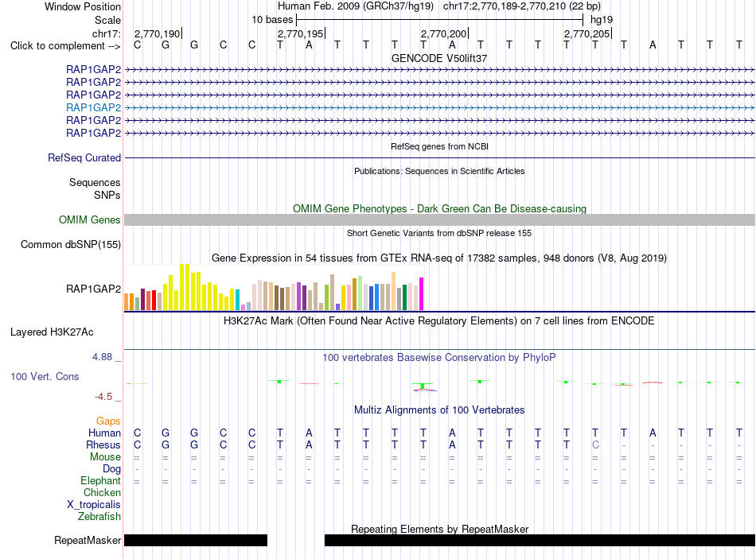Open 'Publications: Sequences in Scientific Articles' title

[x=439, y=171]
